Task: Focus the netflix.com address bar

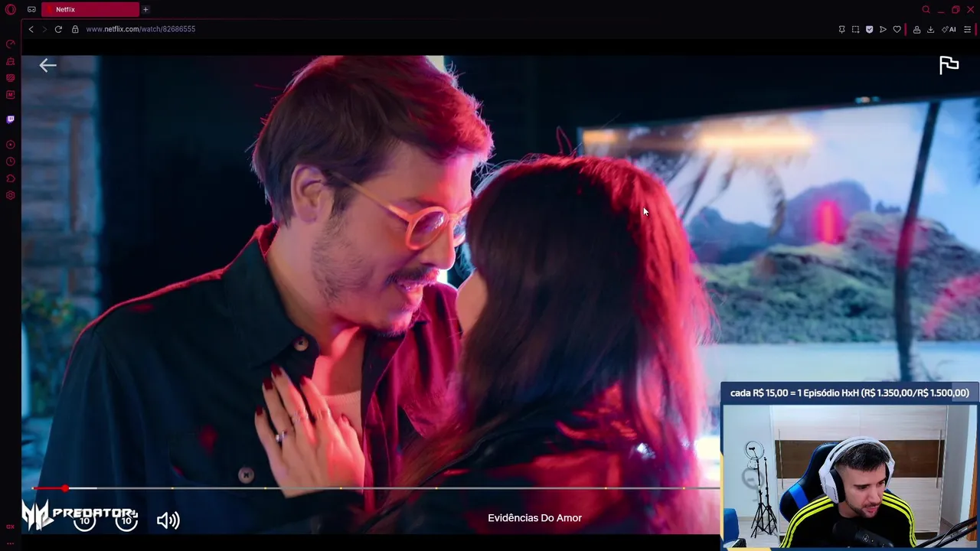Action: point(141,29)
